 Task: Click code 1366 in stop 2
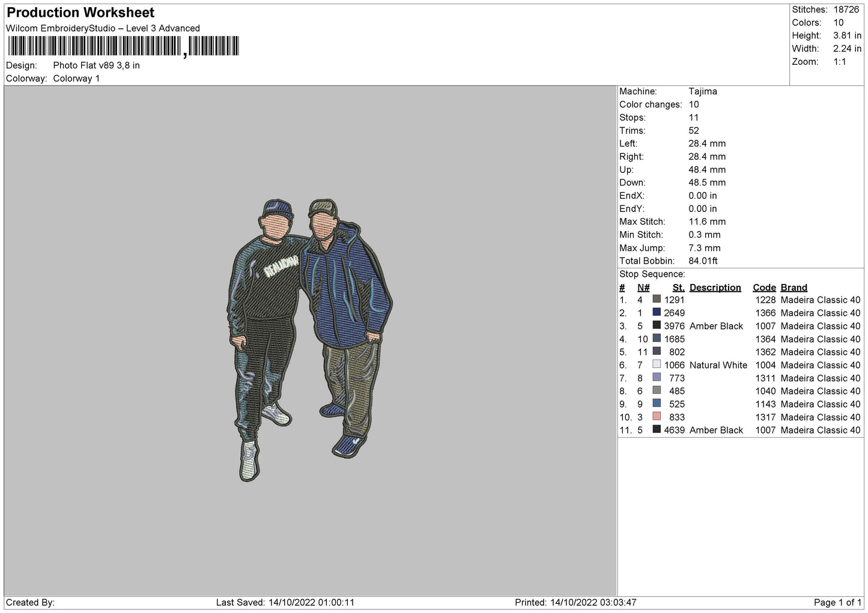pos(765,313)
